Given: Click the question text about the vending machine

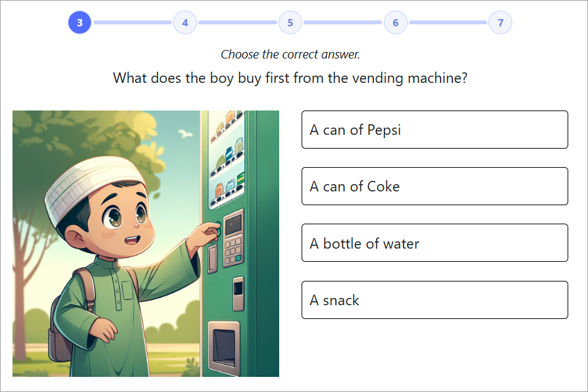Looking at the screenshot, I should (x=290, y=78).
